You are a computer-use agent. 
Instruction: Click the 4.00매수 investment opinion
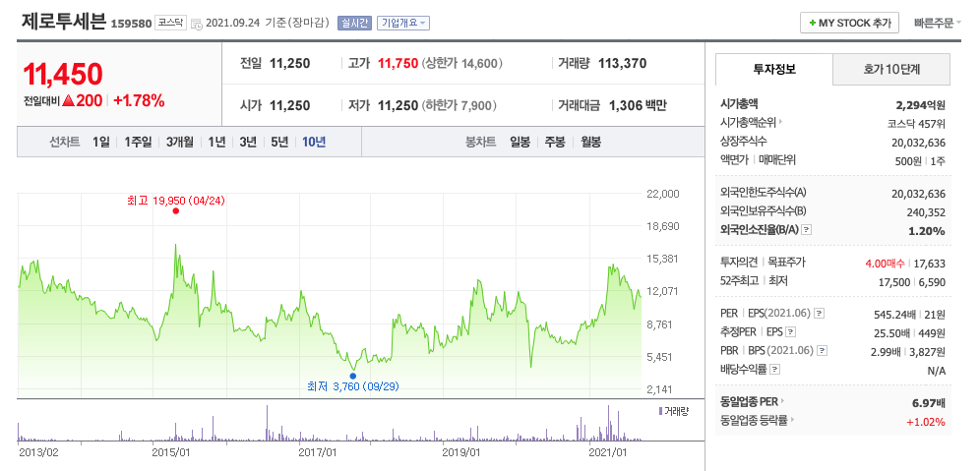(885, 264)
